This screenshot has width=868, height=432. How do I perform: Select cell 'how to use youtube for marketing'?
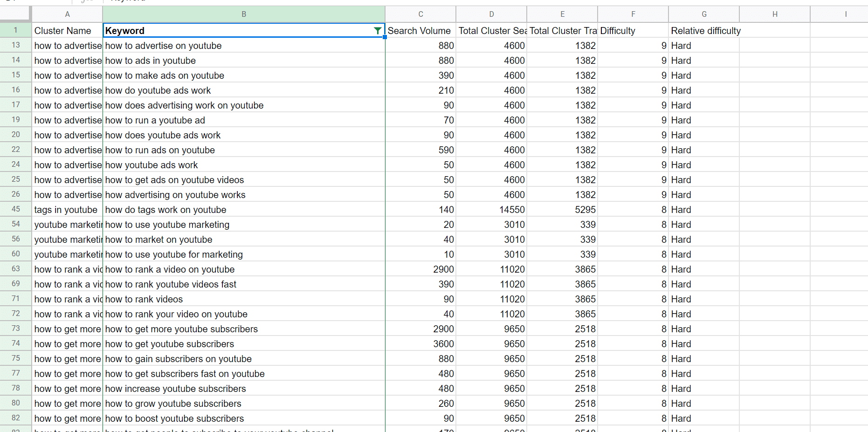coord(244,254)
